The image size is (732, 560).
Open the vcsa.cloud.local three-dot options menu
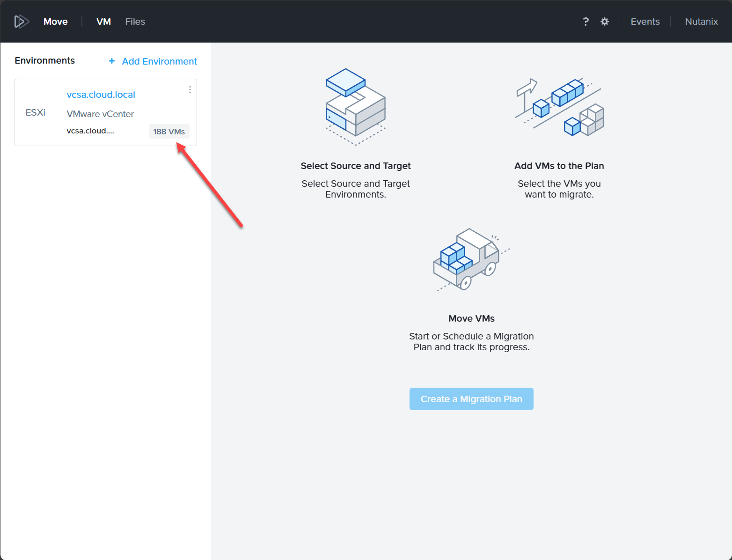tap(190, 90)
